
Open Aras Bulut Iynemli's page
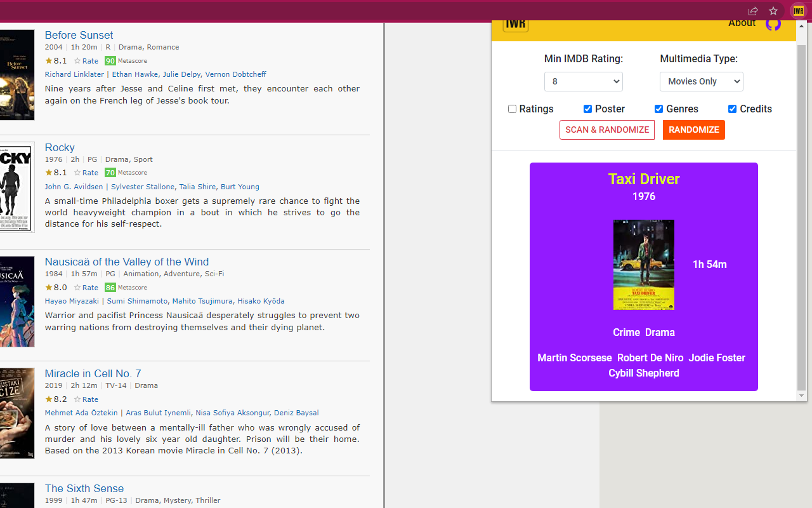coord(158,413)
